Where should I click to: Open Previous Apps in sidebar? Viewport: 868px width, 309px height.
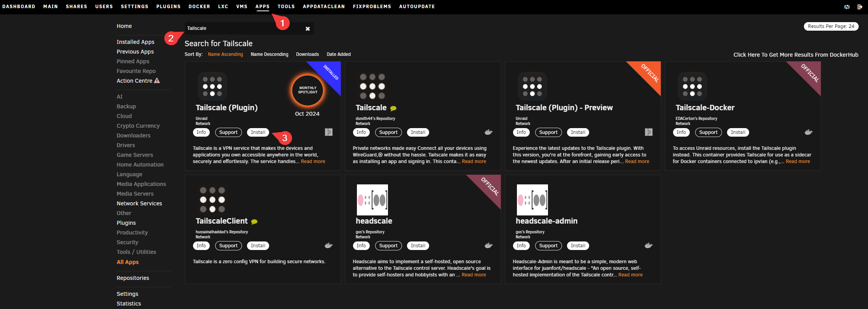pyautogui.click(x=135, y=52)
